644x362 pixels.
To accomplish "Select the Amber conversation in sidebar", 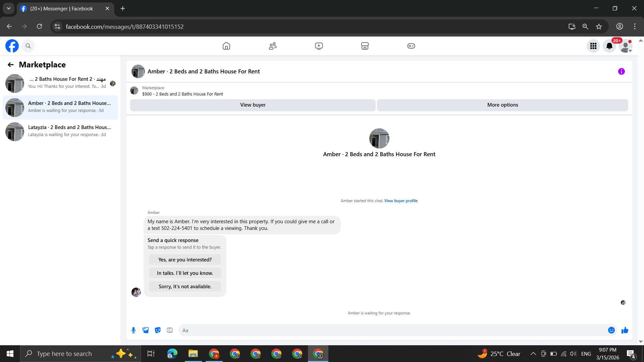I will 60,107.
